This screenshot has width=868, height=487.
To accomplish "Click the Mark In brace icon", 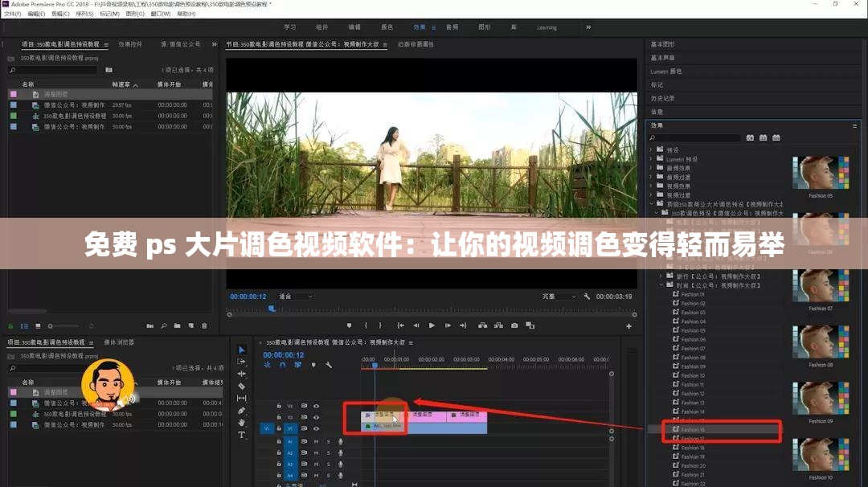I will coord(366,325).
